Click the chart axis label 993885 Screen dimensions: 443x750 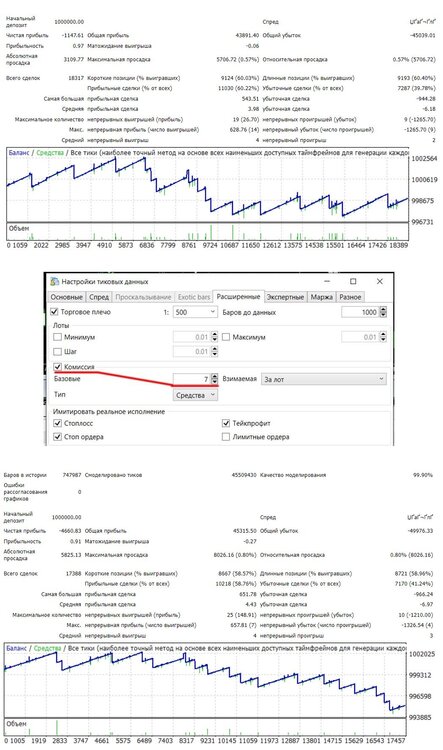click(x=421, y=717)
